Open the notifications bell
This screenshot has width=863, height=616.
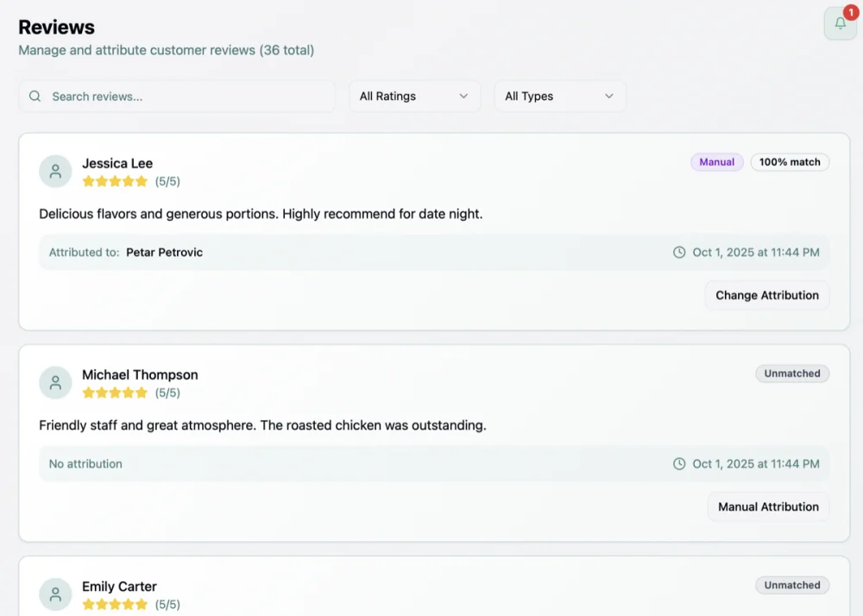pos(840,23)
